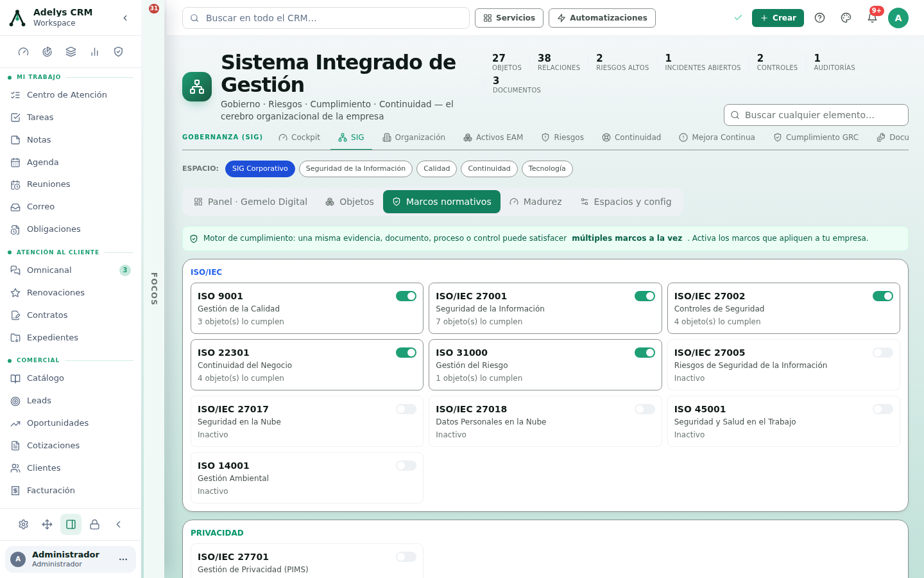
Task: Switch to the Riesgos tab
Action: (563, 137)
